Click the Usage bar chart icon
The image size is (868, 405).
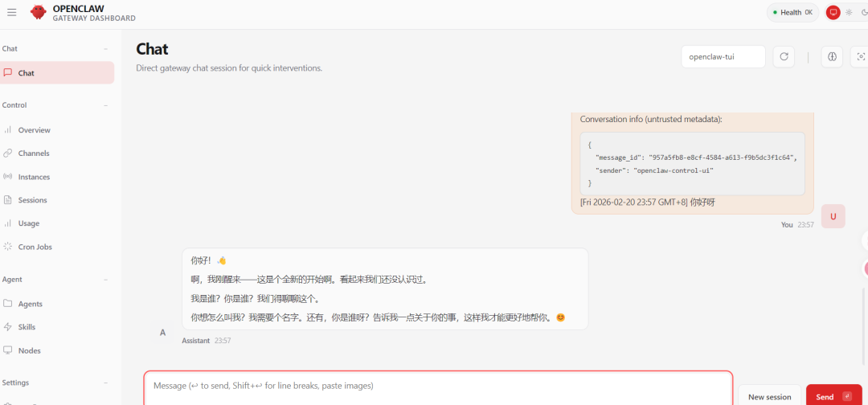[x=8, y=223]
